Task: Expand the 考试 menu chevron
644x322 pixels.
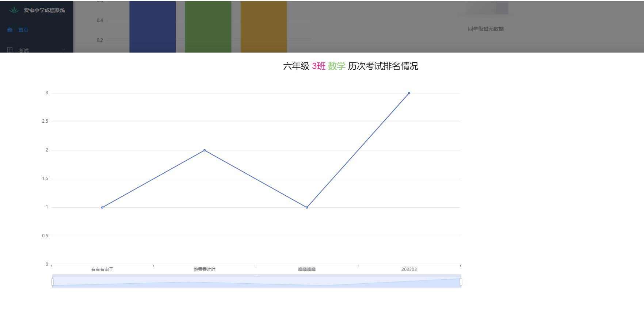Action: 64,50
